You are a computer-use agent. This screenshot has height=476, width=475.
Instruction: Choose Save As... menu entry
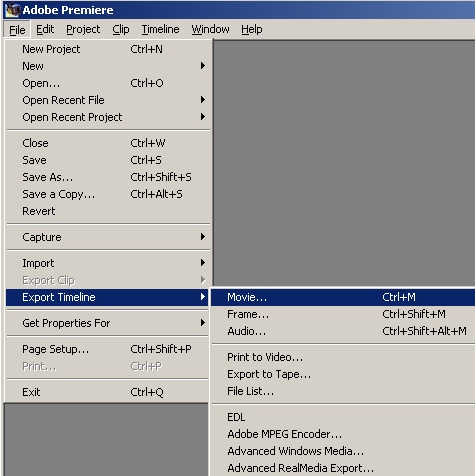click(x=108, y=177)
